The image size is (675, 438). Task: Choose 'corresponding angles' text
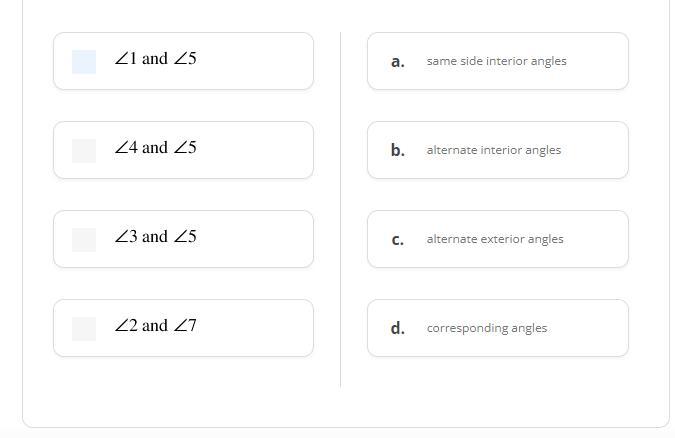coord(486,328)
